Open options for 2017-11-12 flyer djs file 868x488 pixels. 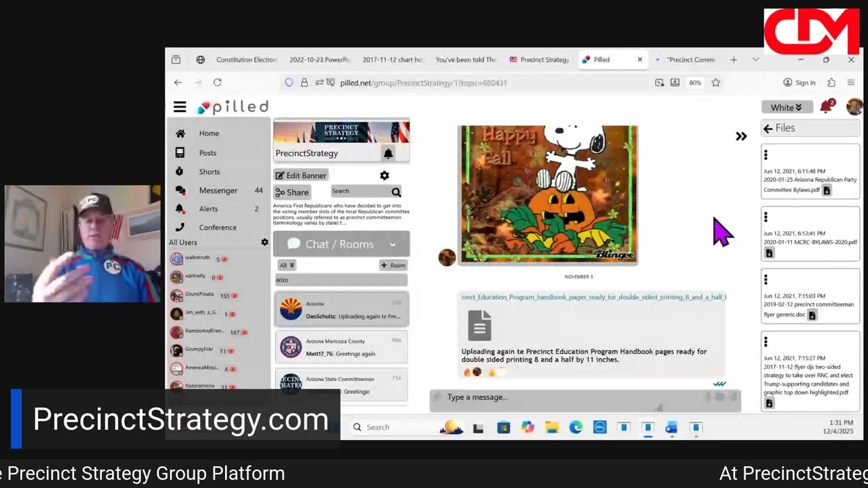[766, 342]
